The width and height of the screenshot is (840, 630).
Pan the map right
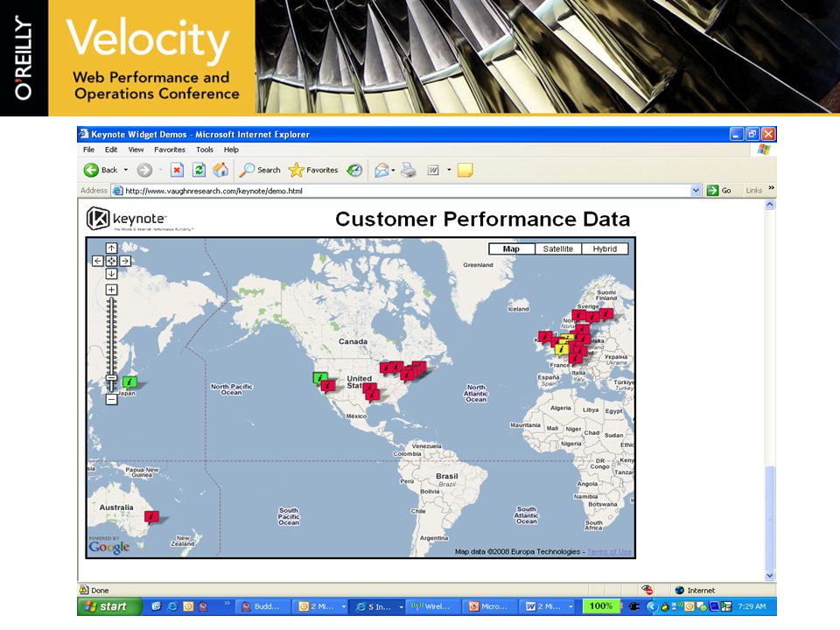click(x=125, y=261)
